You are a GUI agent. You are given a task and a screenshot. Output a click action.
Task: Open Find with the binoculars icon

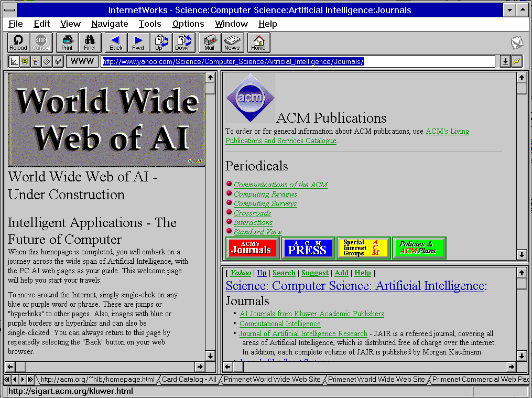(90, 42)
